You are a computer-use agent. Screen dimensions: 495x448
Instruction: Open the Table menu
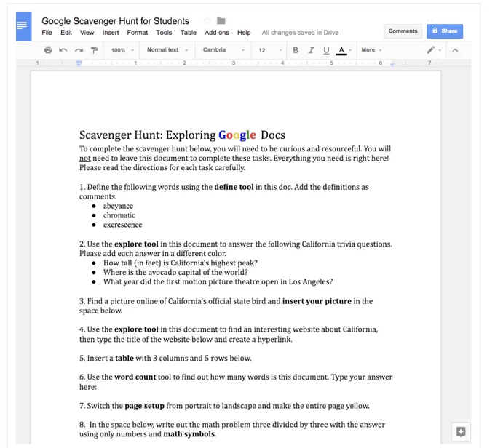[x=188, y=33]
